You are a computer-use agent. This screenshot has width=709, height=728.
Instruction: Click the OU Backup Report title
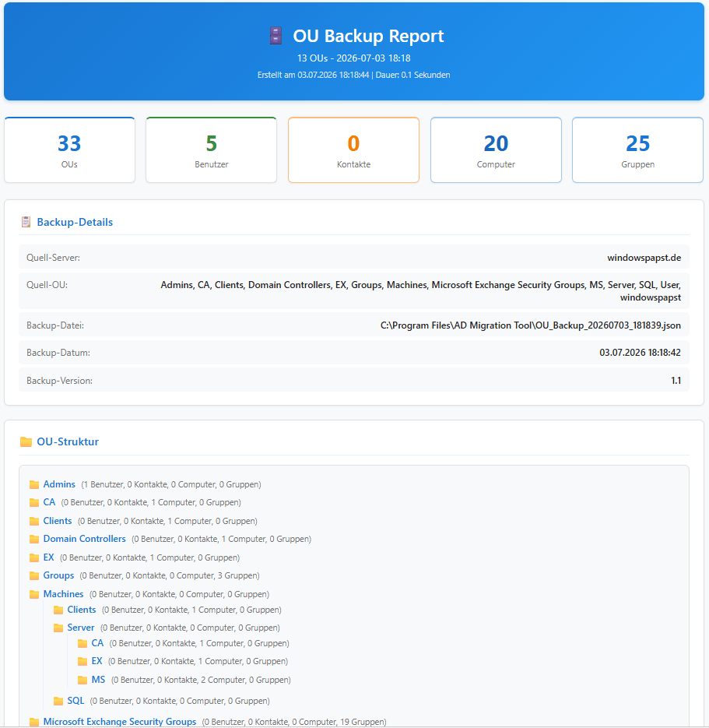point(368,36)
